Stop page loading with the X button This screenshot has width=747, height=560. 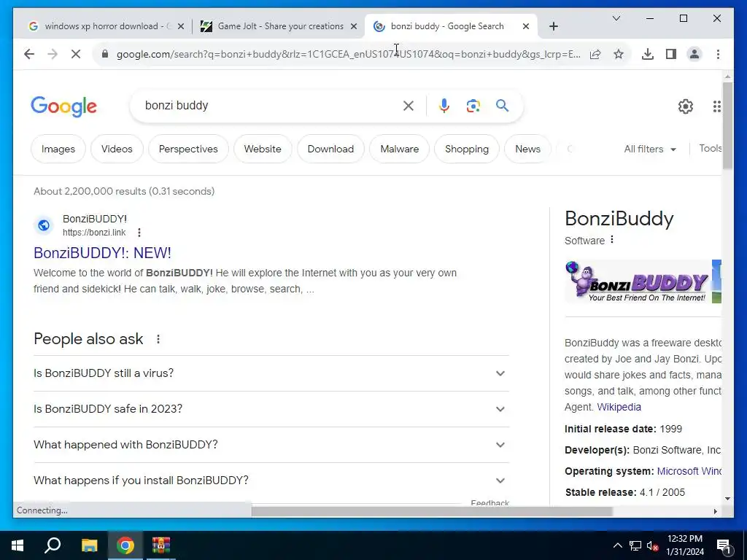click(x=76, y=54)
